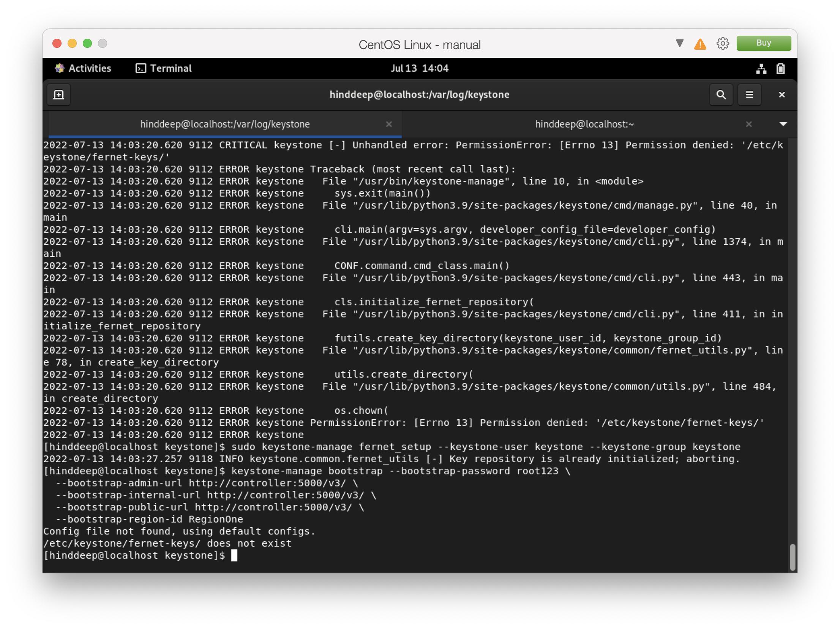
Task: Click the 'manage.py' line 40 traceback entry
Action: (x=410, y=211)
